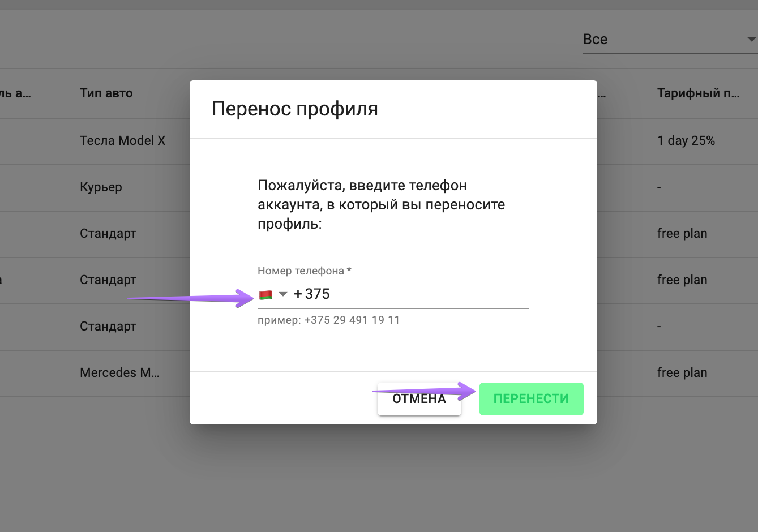The width and height of the screenshot is (758, 532).
Task: Click the Перенос профиля dialog title
Action: click(x=295, y=109)
